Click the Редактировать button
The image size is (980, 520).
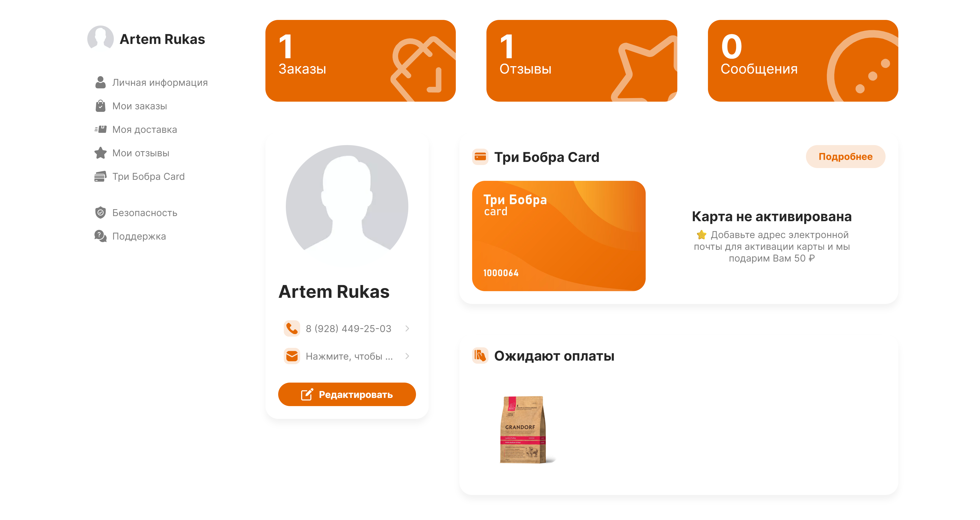tap(347, 394)
